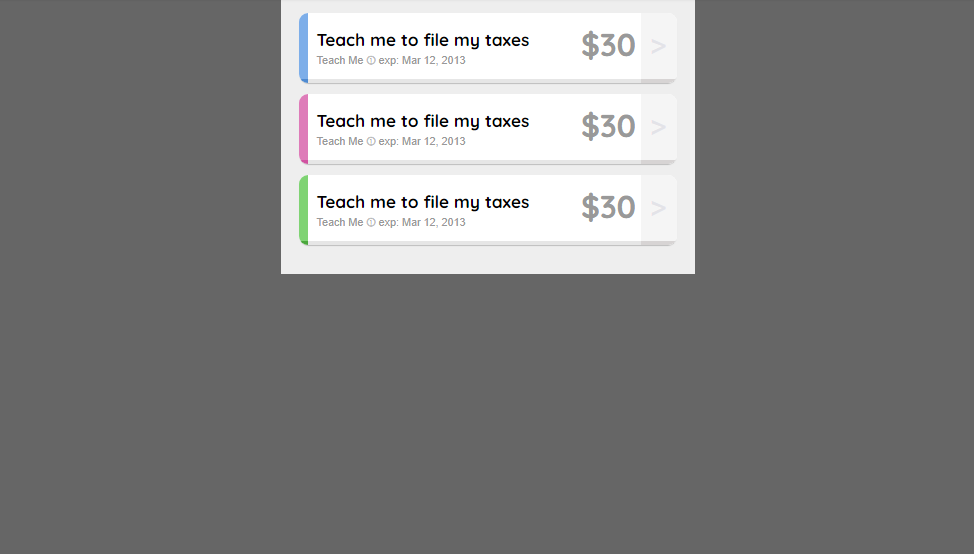
Task: Click the clock icon on the blue card
Action: [371, 60]
